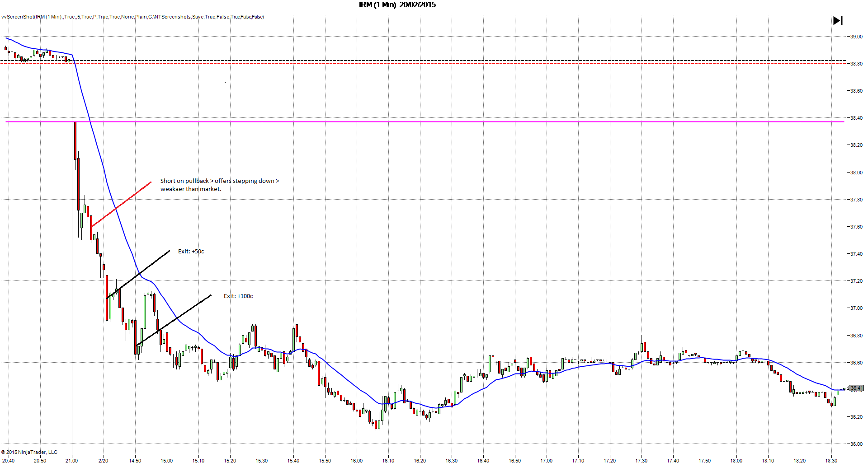
Task: Click the 16:10 time axis label
Action: pos(388,461)
